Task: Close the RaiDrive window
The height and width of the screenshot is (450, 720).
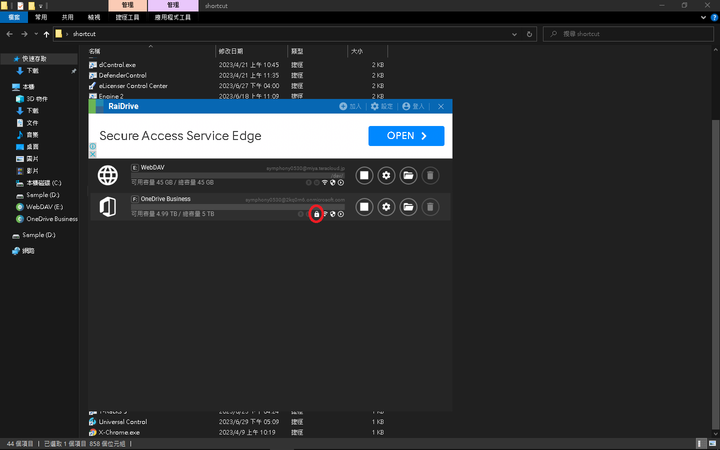Action: tap(441, 106)
